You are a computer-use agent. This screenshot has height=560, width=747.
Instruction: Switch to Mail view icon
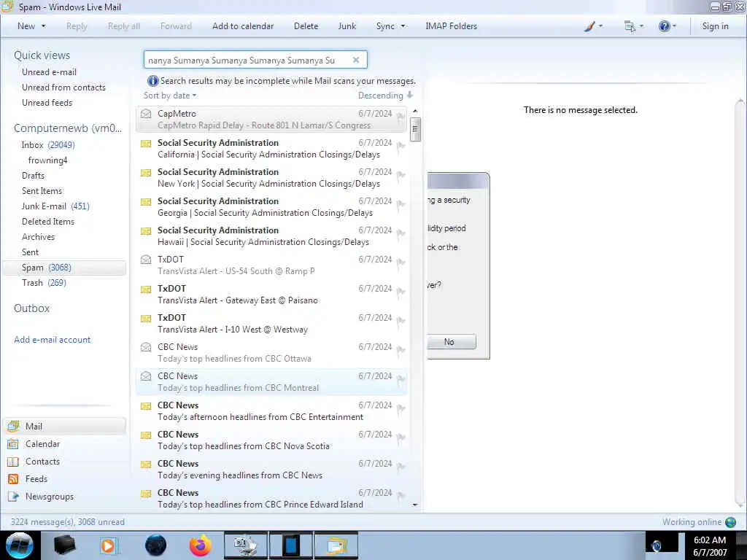[x=13, y=426]
